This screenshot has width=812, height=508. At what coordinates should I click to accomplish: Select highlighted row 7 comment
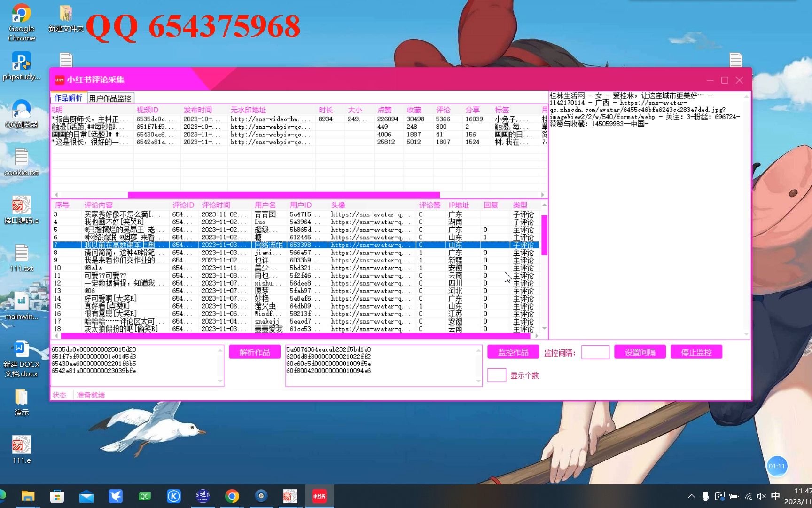[295, 245]
